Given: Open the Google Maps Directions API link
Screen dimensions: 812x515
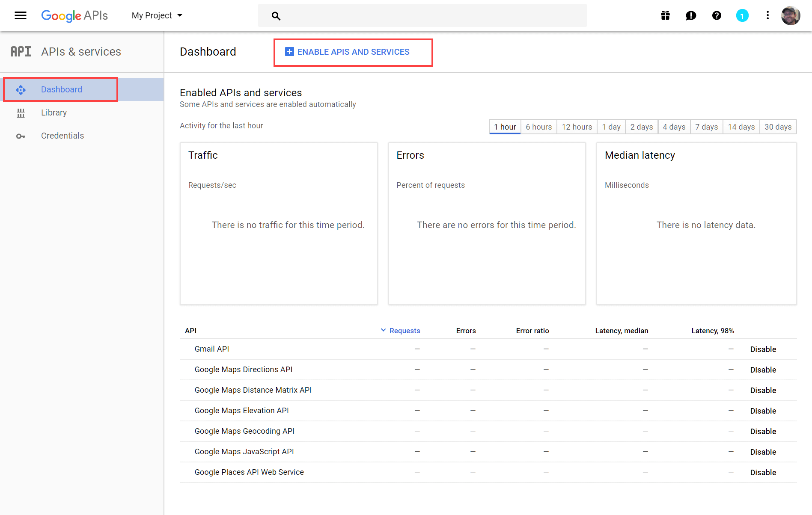Looking at the screenshot, I should tap(243, 370).
